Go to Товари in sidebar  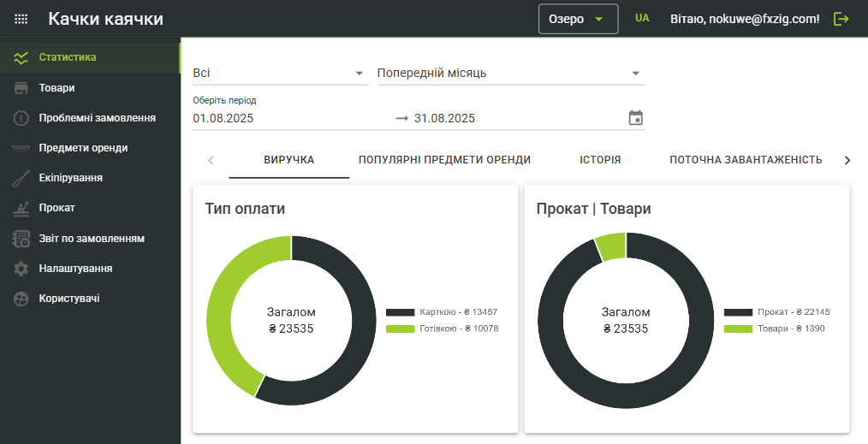click(x=90, y=88)
